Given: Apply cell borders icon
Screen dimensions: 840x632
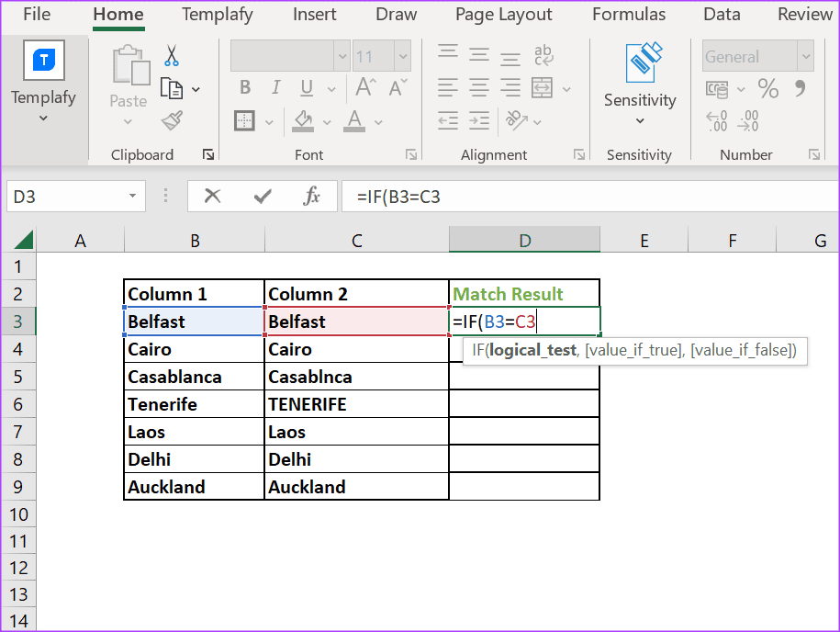Looking at the screenshot, I should coord(244,121).
